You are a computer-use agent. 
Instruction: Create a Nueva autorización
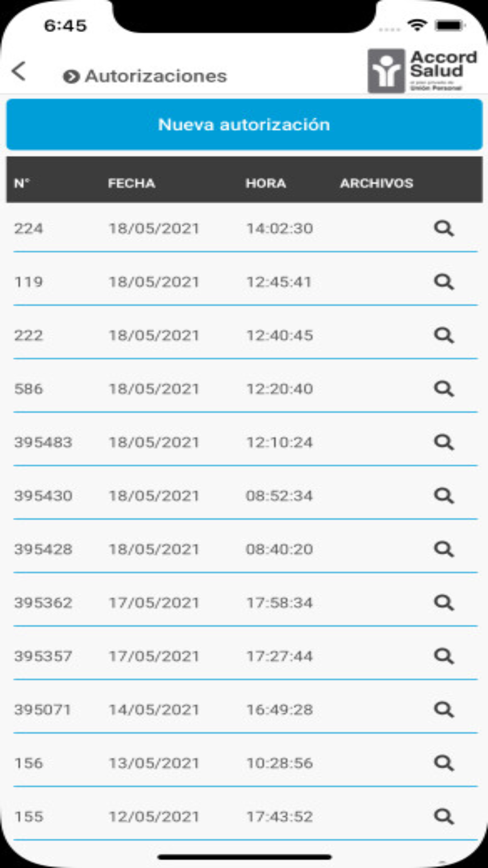[x=244, y=124]
